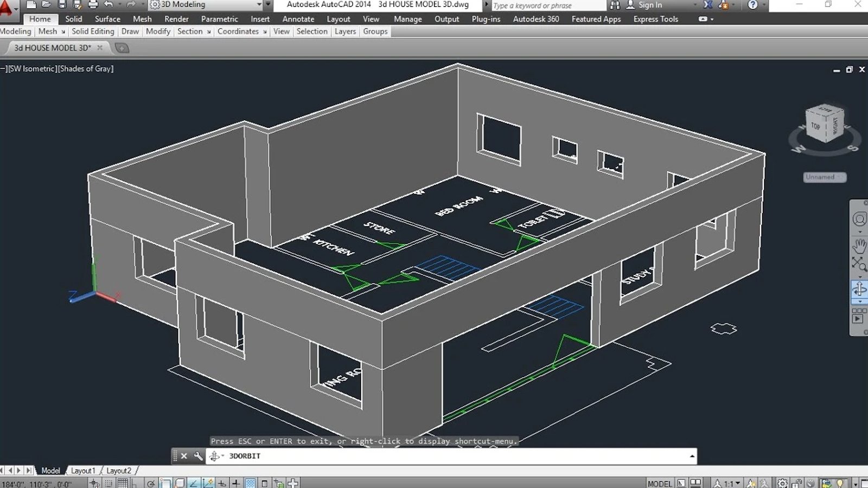Select the Orbit tool in navigation bar
868x488 pixels.
[859, 288]
